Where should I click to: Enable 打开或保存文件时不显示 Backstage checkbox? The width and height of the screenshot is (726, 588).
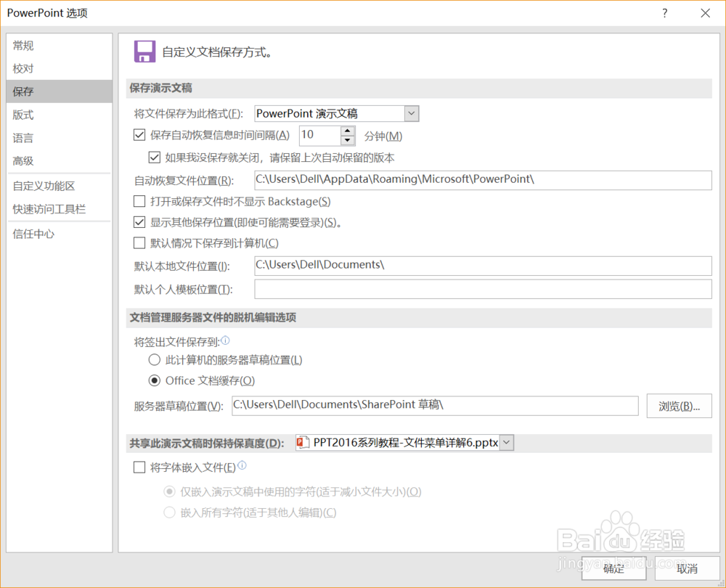pos(139,201)
